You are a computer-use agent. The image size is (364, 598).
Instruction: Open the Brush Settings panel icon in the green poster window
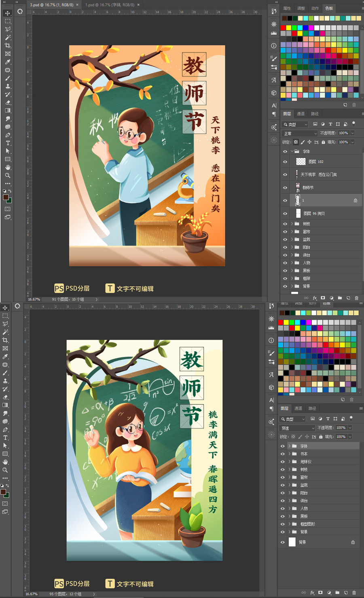tap(271, 353)
